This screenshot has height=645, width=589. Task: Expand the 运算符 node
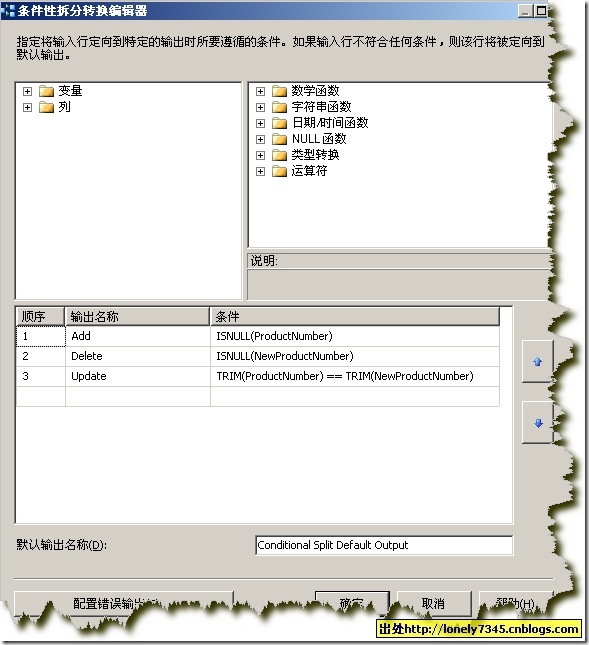(x=260, y=171)
